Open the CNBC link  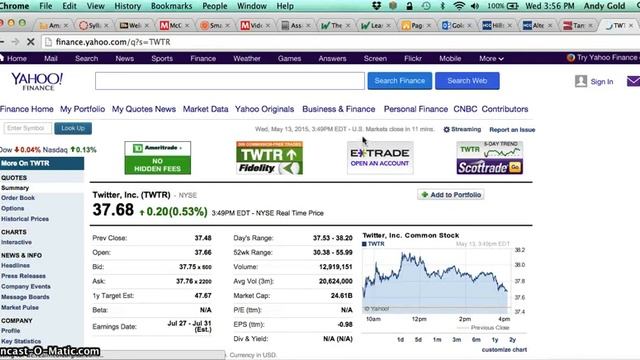click(x=465, y=109)
